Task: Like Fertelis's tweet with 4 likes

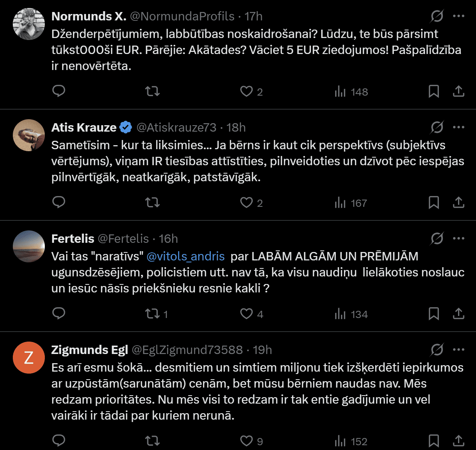Action: (x=247, y=314)
